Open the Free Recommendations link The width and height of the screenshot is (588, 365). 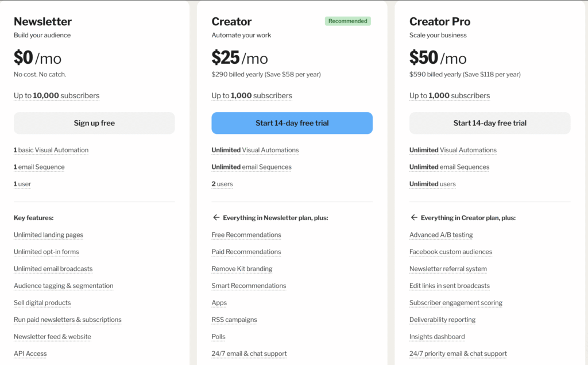click(246, 235)
